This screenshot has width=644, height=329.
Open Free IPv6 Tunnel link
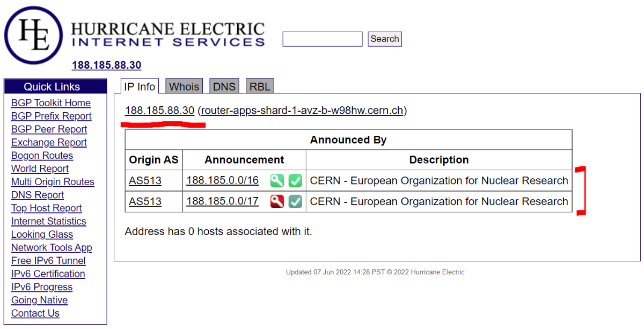click(x=48, y=261)
